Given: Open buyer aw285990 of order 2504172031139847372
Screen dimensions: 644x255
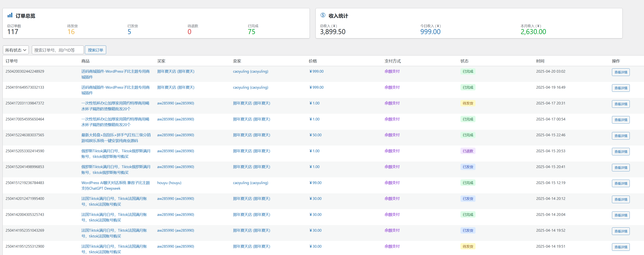Looking at the screenshot, I should point(175,103).
